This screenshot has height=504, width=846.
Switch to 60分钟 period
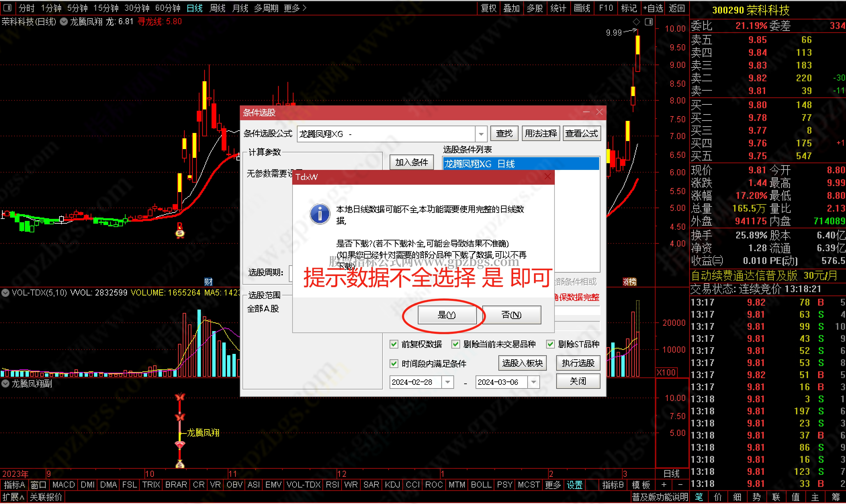168,8
